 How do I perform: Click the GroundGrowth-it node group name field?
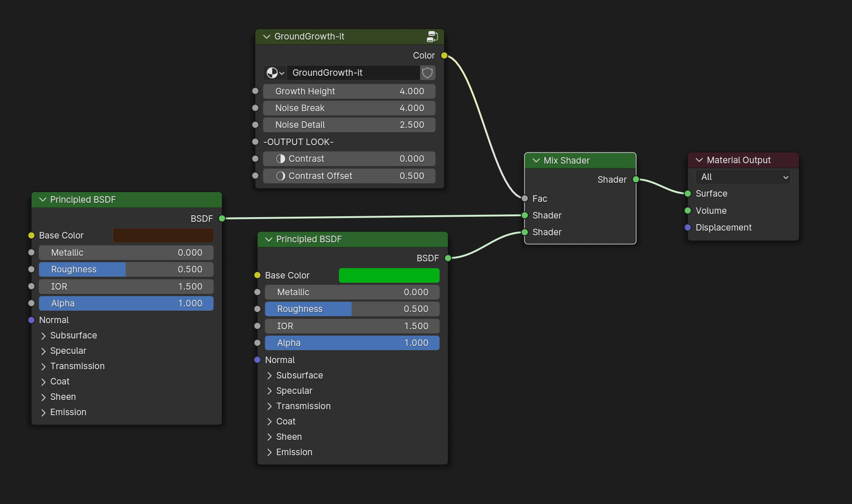pos(353,73)
